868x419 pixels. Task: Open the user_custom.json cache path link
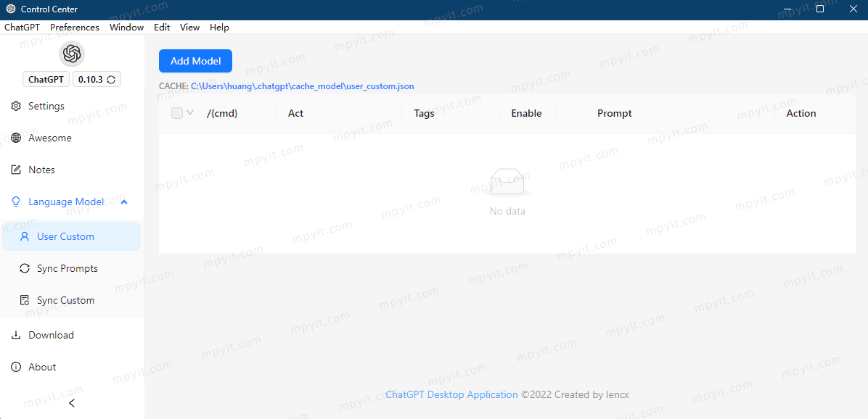302,86
